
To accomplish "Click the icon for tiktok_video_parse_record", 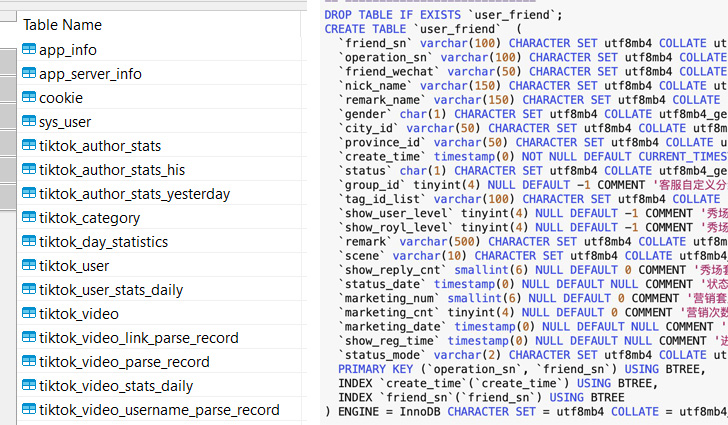I will point(29,362).
